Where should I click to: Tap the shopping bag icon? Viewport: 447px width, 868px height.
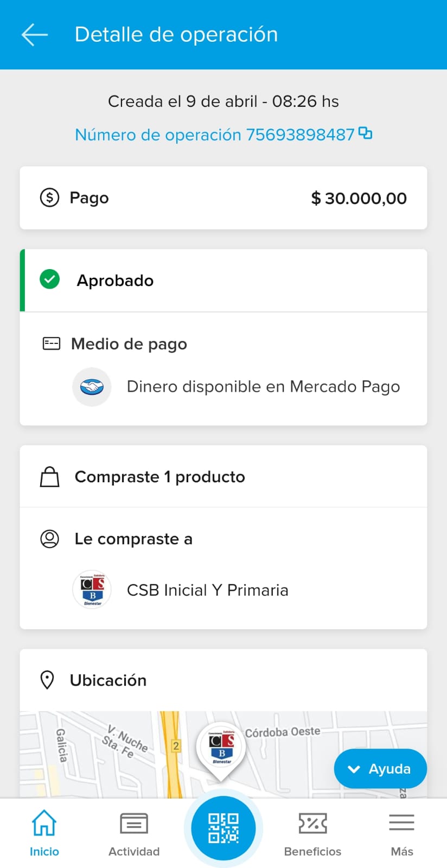click(x=50, y=477)
